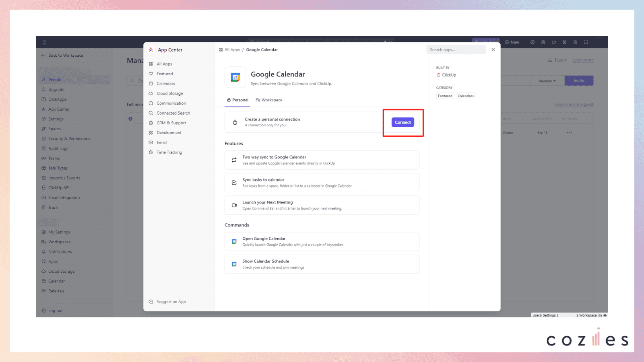
Task: Open the Member role dropdown
Action: (547, 81)
